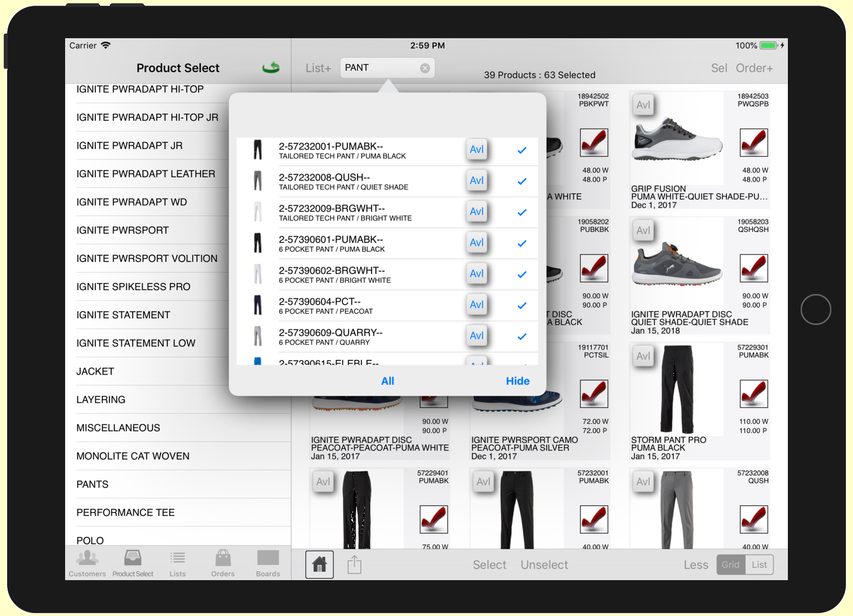This screenshot has width=853, height=616.
Task: Uncheck Tailored Tech Pant Quiet Shade checkmark
Action: [x=522, y=181]
